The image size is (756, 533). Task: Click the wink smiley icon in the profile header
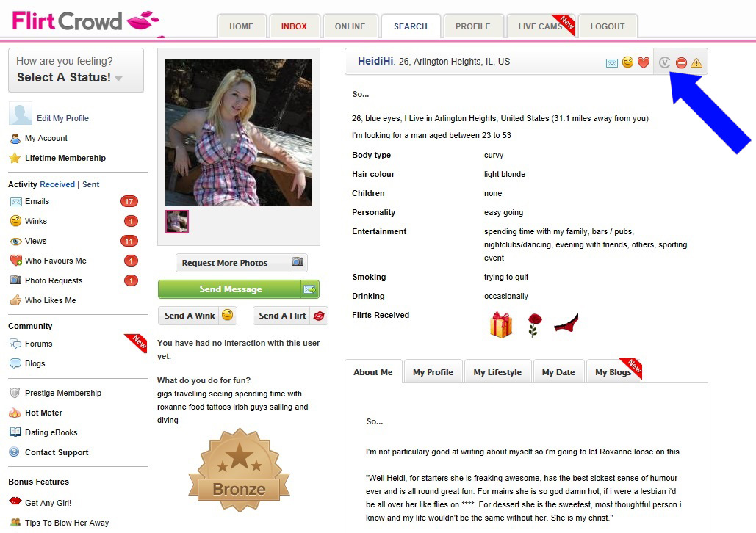point(627,62)
